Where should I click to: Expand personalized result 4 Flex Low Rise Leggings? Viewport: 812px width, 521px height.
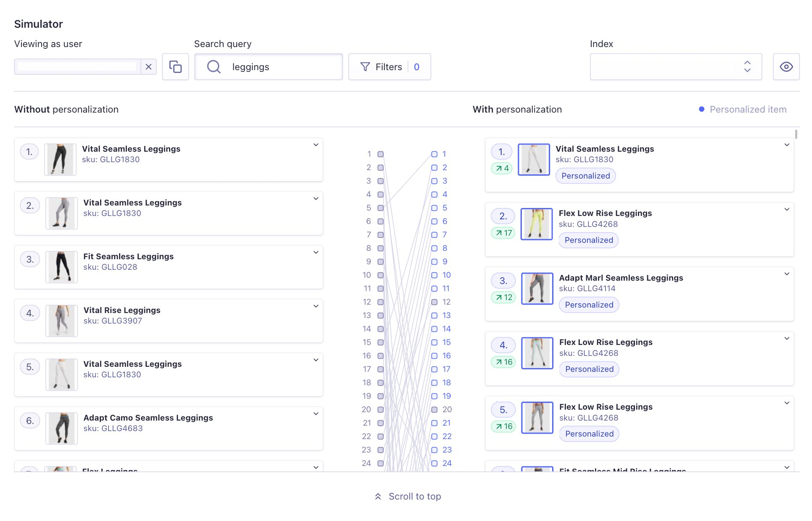787,338
